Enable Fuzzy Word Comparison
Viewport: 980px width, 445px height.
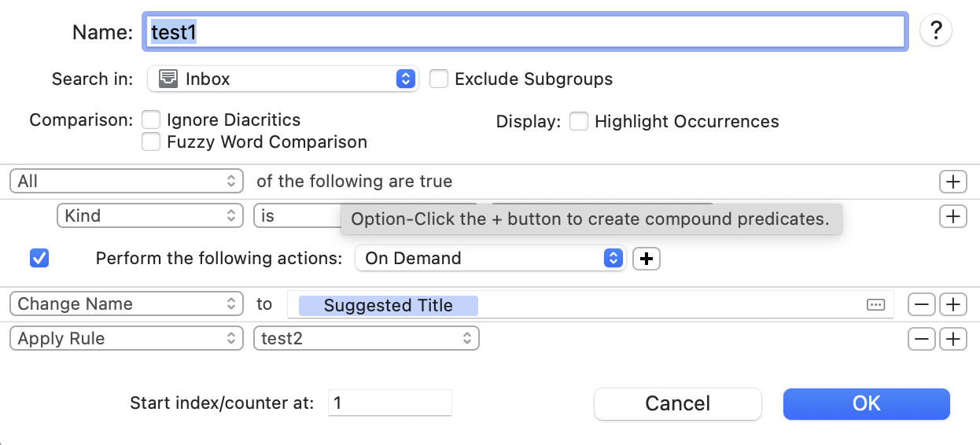[151, 142]
